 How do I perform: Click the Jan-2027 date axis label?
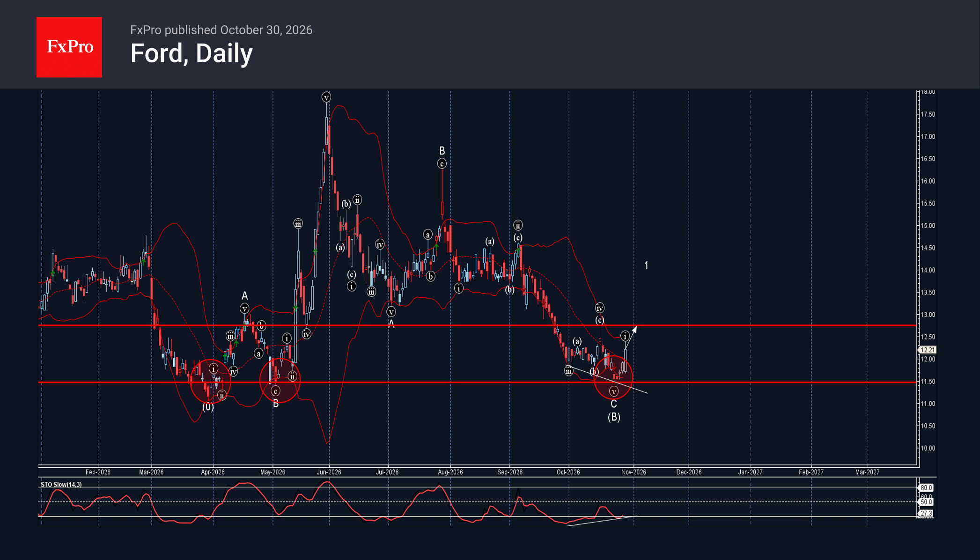coord(751,472)
